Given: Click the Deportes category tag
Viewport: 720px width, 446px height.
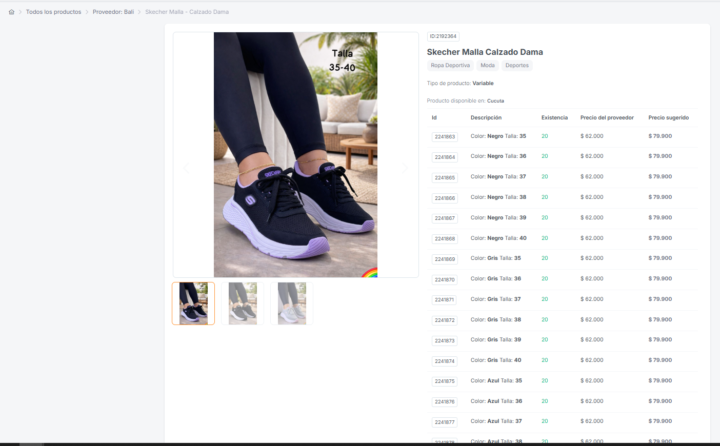Looking at the screenshot, I should pos(517,65).
